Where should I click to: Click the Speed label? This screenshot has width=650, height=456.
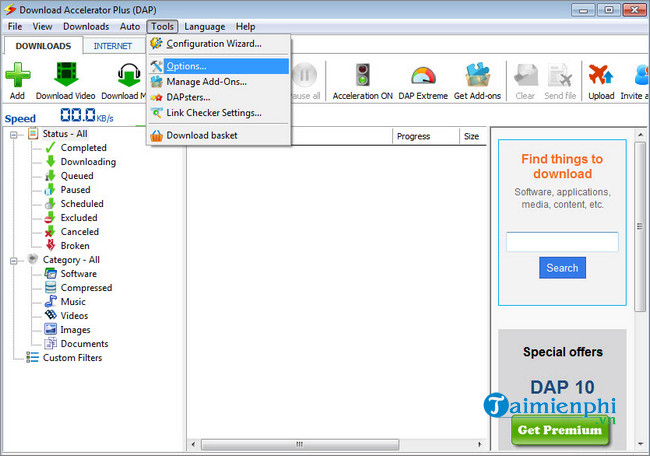[x=20, y=119]
